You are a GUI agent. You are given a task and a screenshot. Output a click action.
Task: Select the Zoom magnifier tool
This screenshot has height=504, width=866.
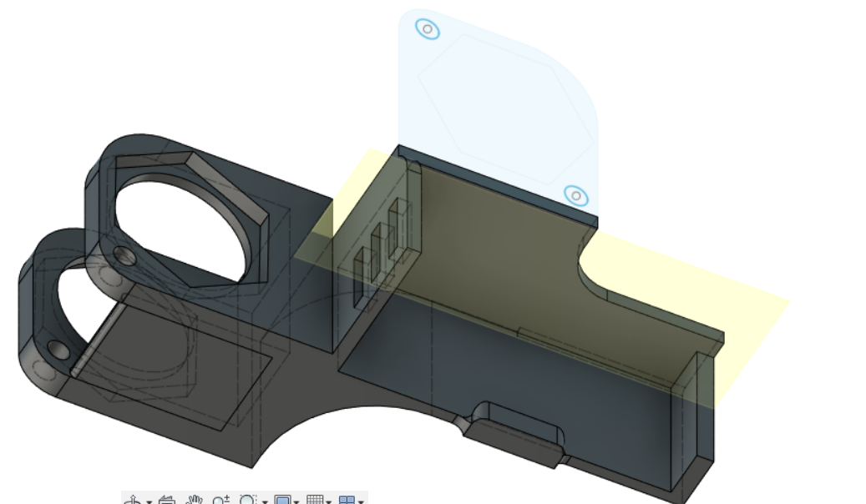220,501
